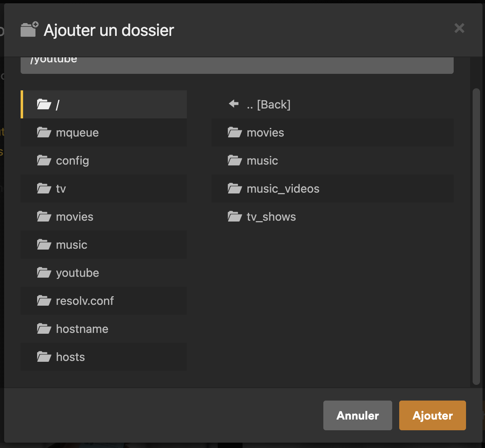Select the tv folder in left list
This screenshot has height=448, width=485.
(x=61, y=189)
